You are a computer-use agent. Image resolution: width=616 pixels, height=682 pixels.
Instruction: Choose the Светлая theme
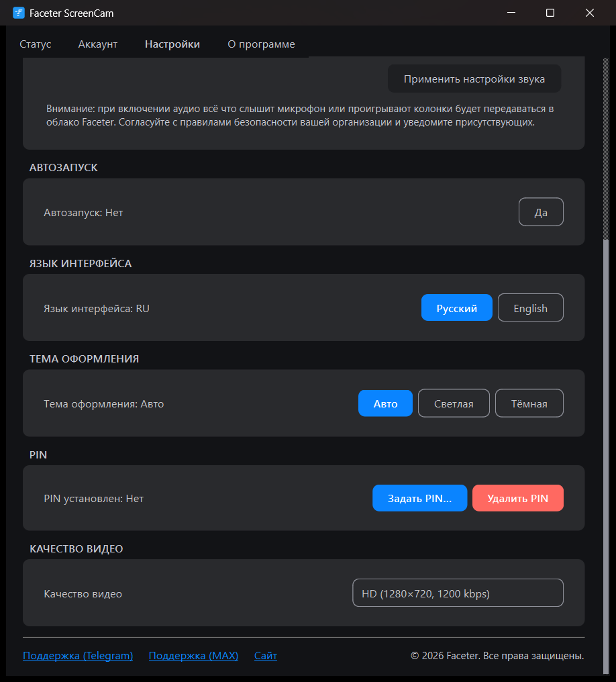coord(454,403)
